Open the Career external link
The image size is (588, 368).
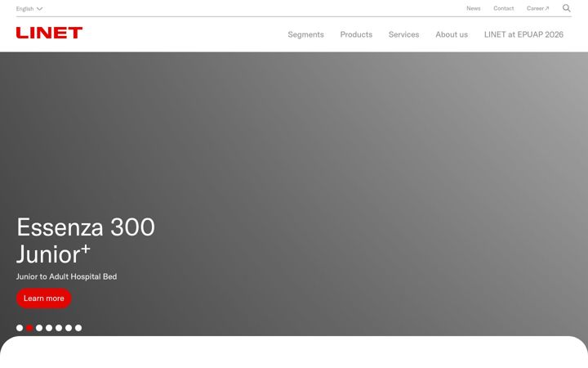pos(537,8)
